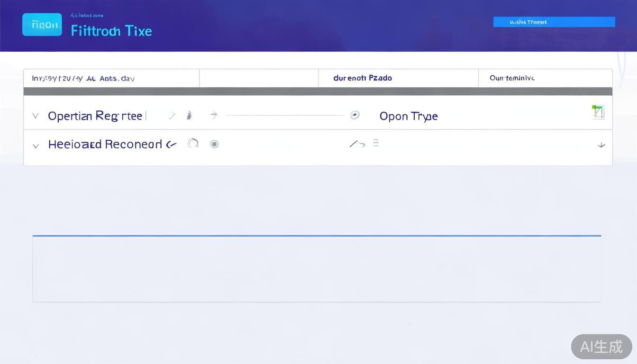Select the Our-teminive column tab
637x364 pixels.
512,78
